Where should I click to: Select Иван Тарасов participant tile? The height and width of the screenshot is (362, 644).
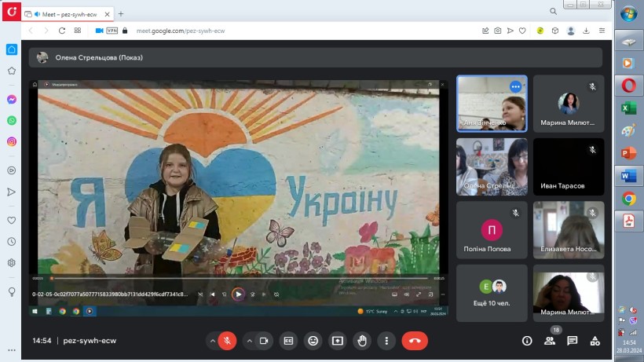(569, 166)
